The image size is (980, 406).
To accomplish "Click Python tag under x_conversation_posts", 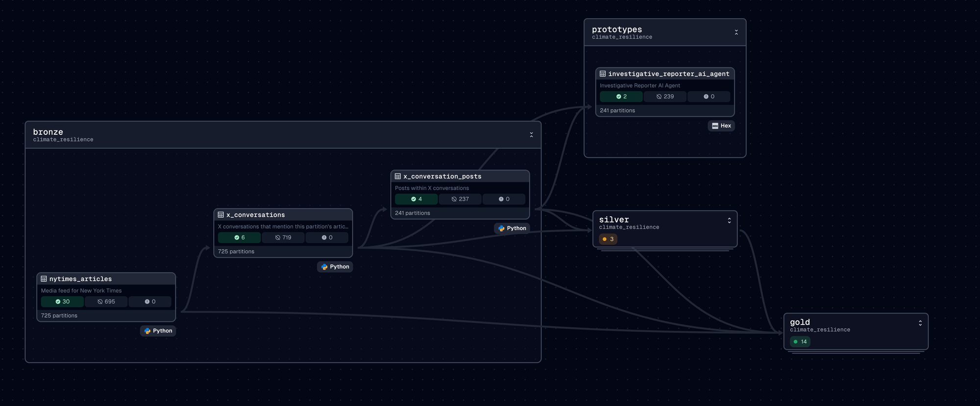I will tap(512, 228).
